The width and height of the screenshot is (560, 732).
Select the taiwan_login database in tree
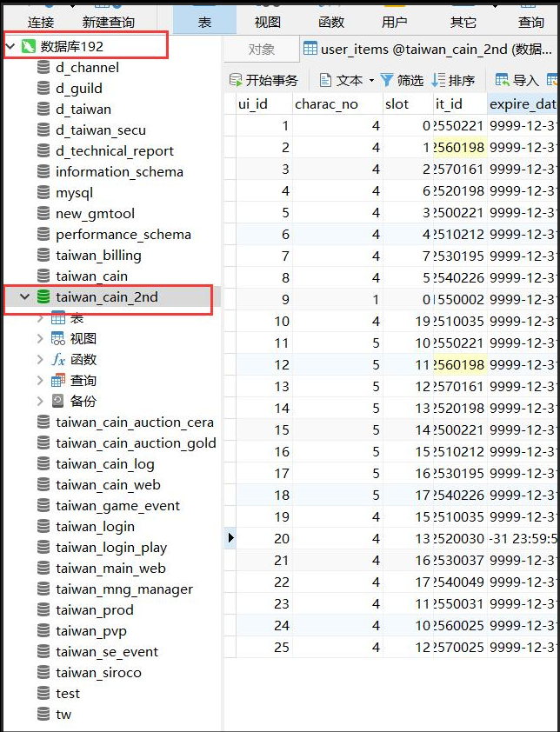pos(95,526)
